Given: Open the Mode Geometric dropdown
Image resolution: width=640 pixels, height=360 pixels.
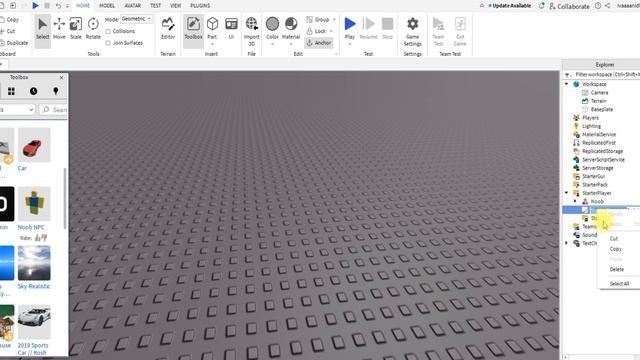Looking at the screenshot, I should click(x=137, y=19).
